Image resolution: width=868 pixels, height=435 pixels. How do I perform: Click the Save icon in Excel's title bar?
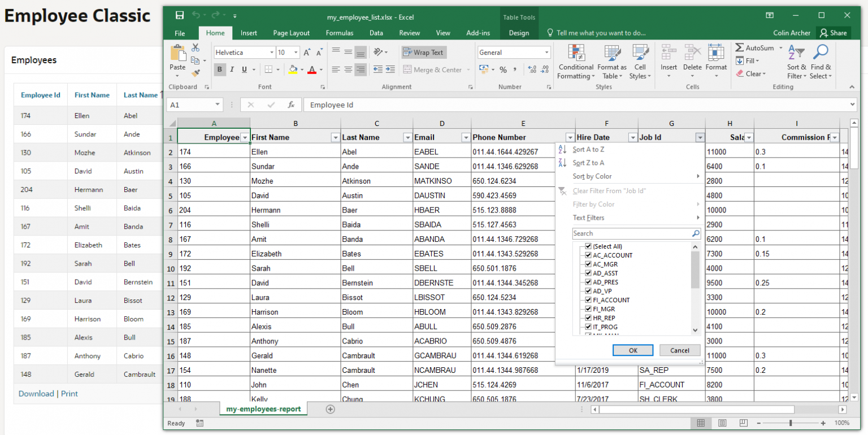[180, 15]
